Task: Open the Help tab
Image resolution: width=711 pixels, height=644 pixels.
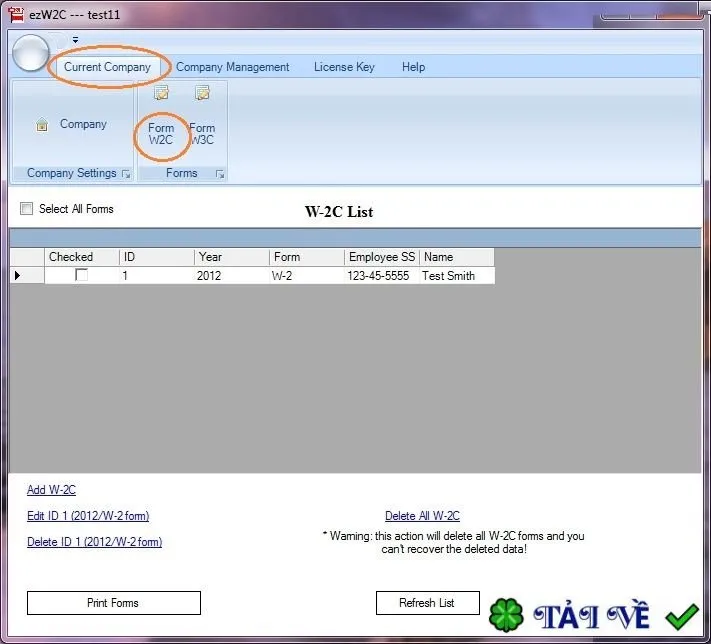Action: point(414,67)
